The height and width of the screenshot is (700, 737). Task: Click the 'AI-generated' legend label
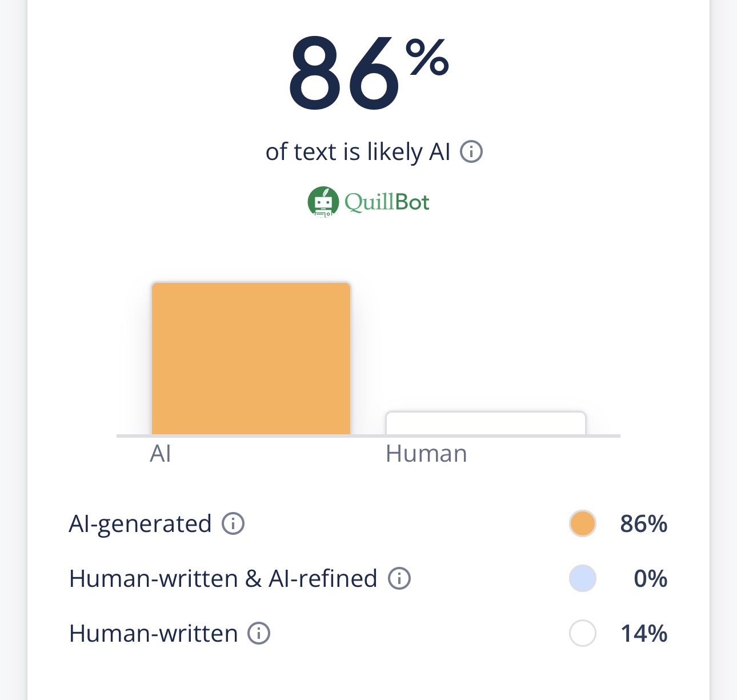(140, 523)
